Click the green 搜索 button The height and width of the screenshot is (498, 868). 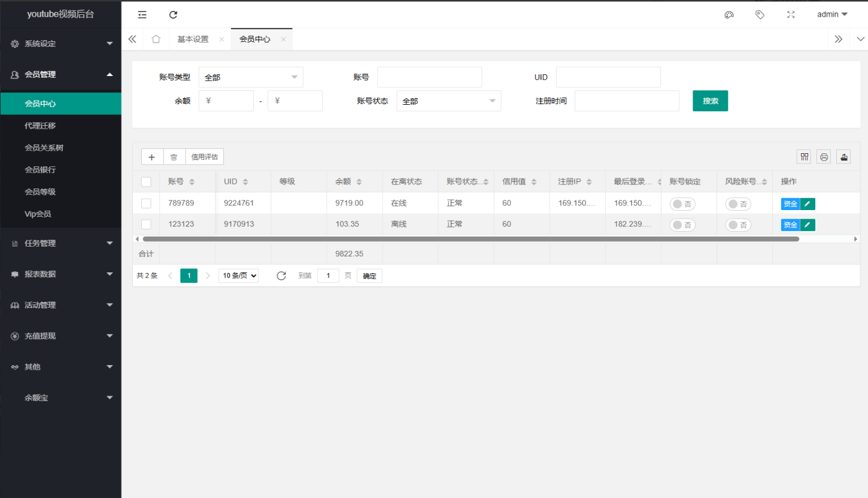click(711, 101)
